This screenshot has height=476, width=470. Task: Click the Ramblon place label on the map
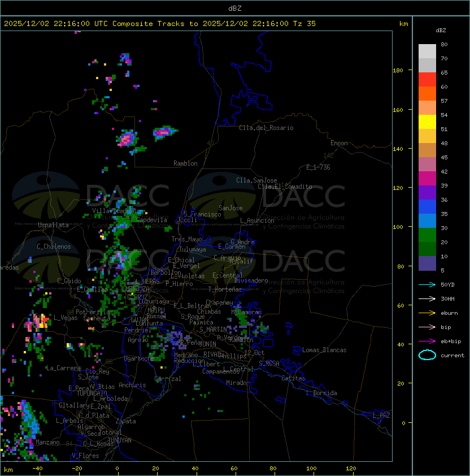pyautogui.click(x=185, y=163)
